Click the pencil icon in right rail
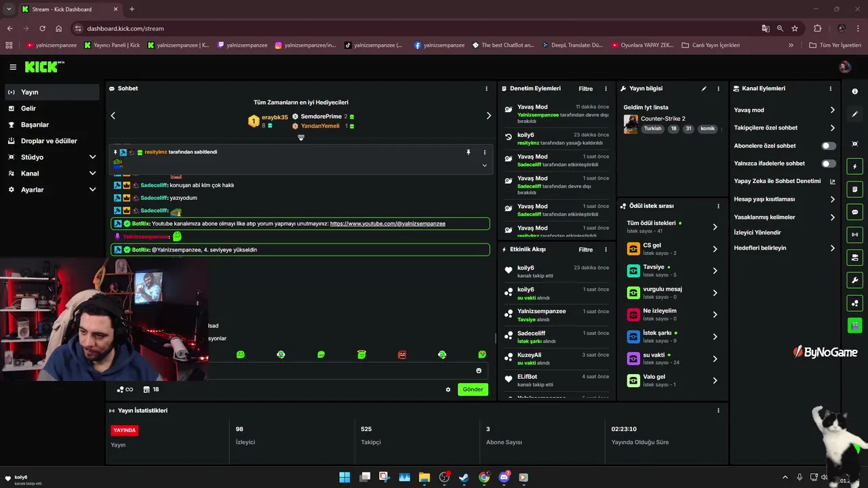The image size is (868, 488). click(854, 114)
